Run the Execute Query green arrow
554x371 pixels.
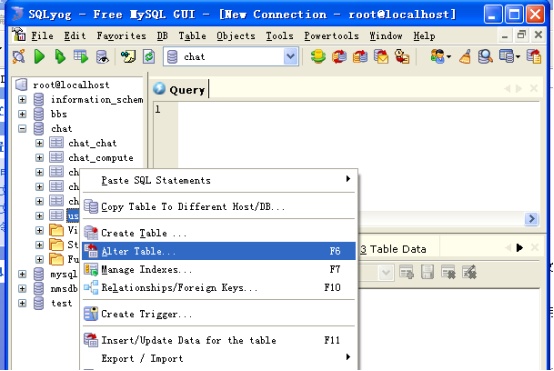point(39,57)
